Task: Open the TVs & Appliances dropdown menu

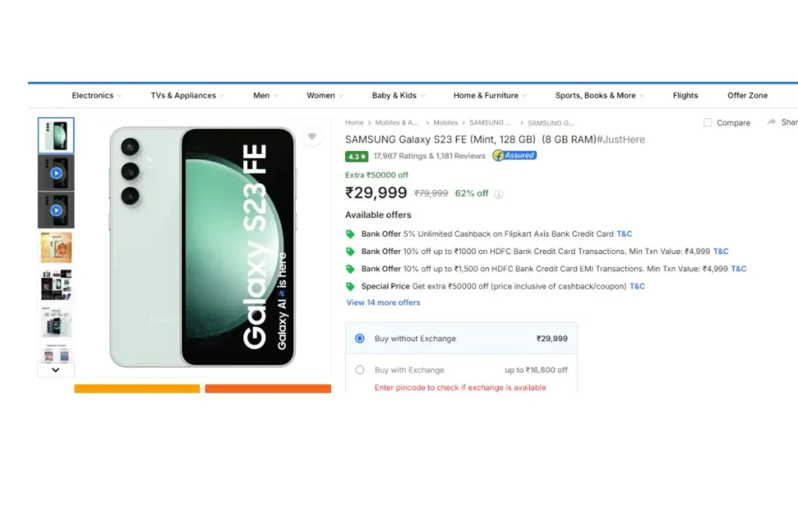Action: click(x=187, y=95)
